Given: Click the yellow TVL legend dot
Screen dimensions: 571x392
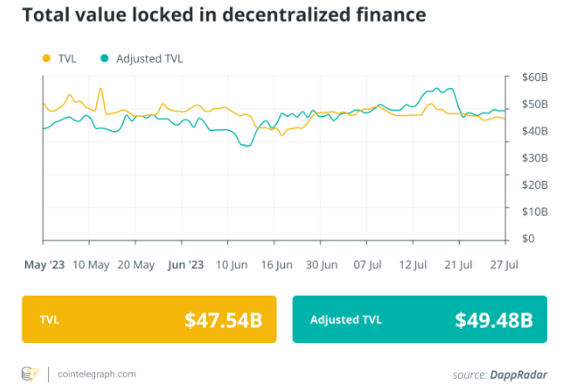Looking at the screenshot, I should pos(46,58).
